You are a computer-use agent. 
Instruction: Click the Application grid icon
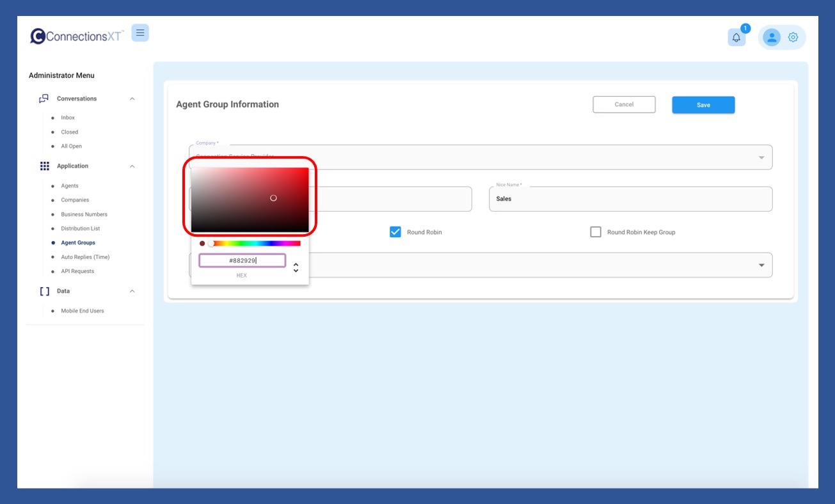coord(44,166)
